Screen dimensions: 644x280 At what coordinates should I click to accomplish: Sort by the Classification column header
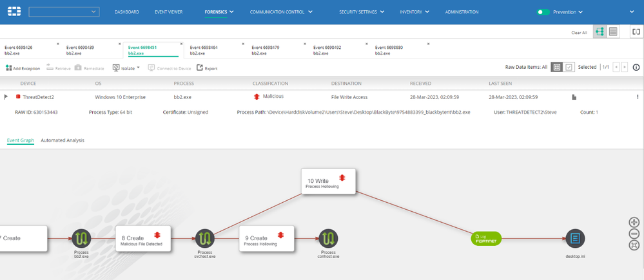point(270,84)
